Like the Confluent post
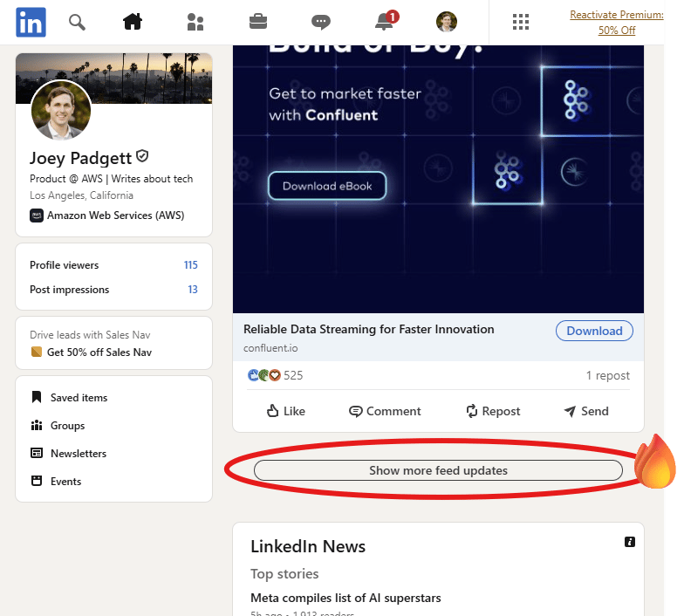This screenshot has height=616, width=684. pyautogui.click(x=286, y=411)
